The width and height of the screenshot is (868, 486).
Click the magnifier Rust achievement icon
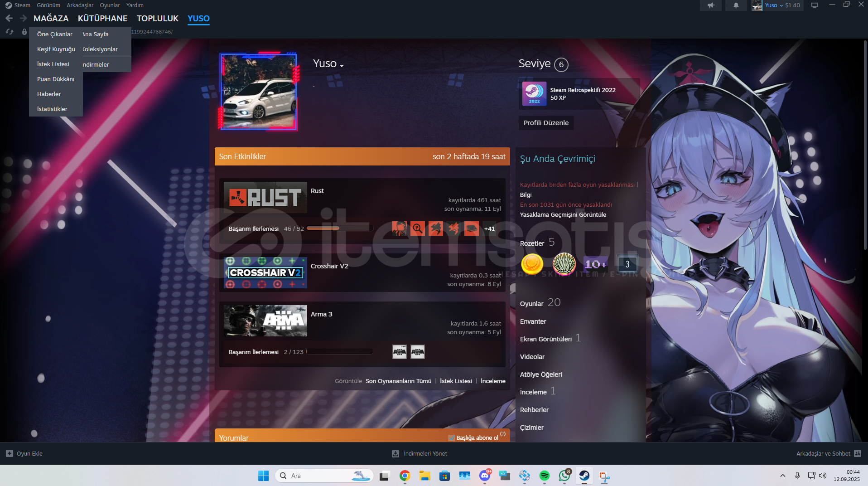click(417, 228)
